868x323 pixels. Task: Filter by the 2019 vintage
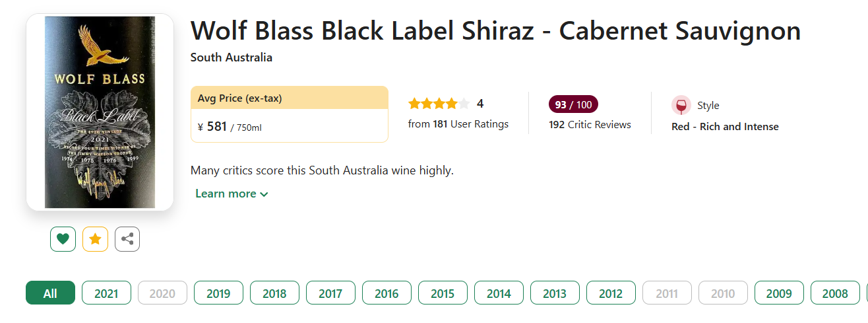(x=218, y=293)
